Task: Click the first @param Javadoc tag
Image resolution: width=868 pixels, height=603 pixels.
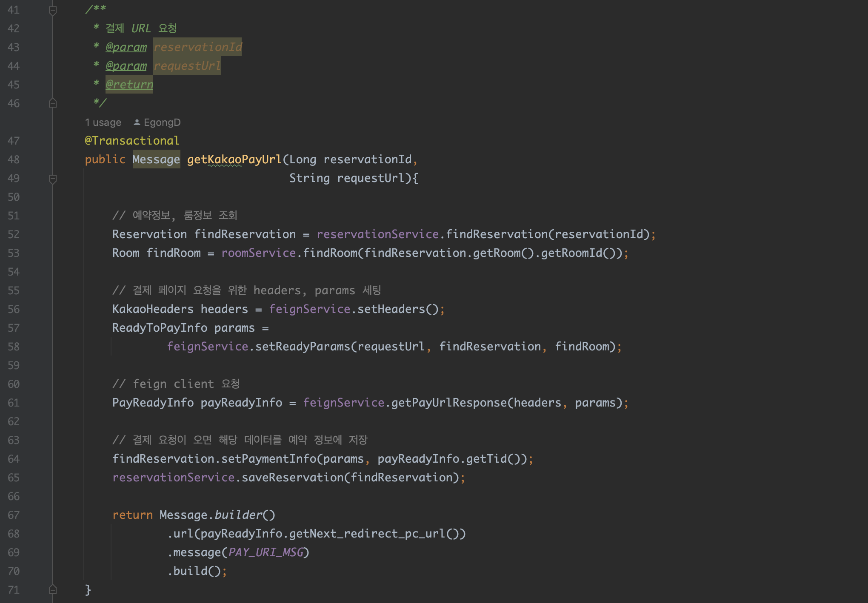Action: click(x=126, y=47)
